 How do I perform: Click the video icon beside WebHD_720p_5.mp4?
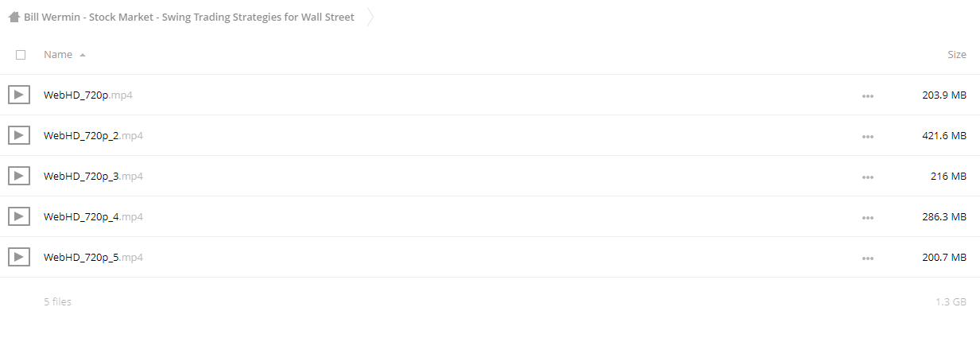(19, 258)
